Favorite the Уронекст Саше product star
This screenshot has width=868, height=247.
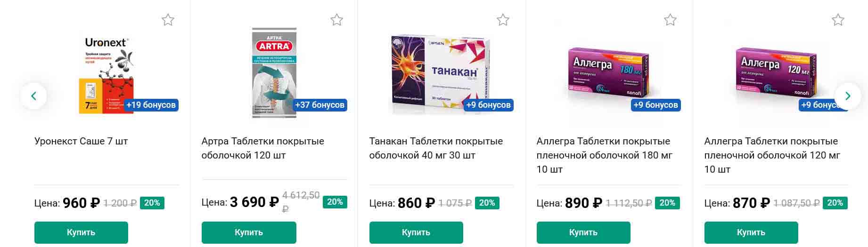(168, 20)
